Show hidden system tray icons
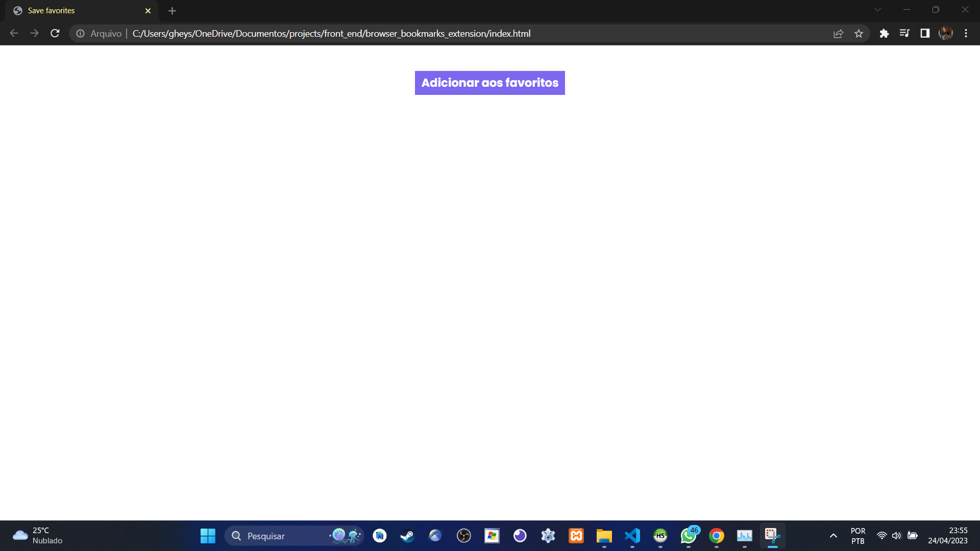The width and height of the screenshot is (980, 551). pos(833,536)
